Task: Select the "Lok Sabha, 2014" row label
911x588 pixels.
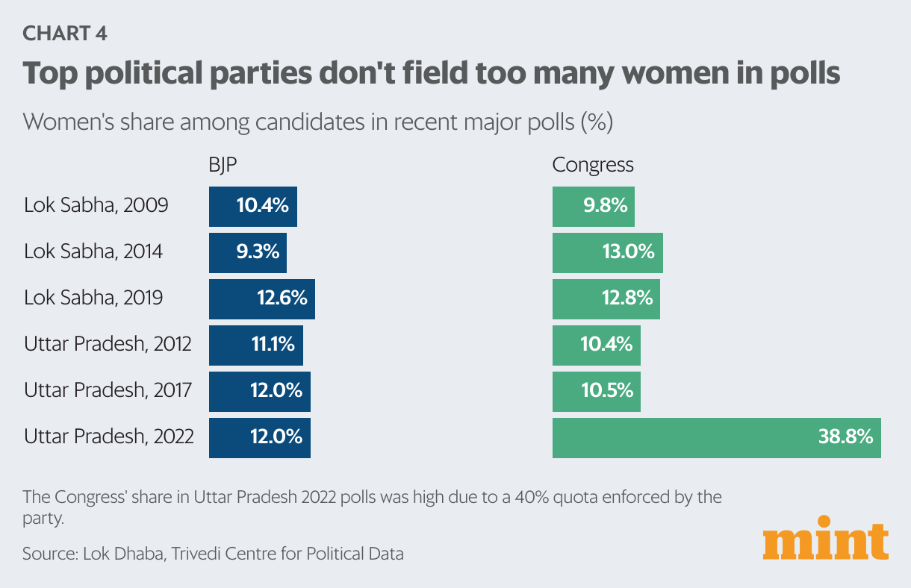Action: 93,252
